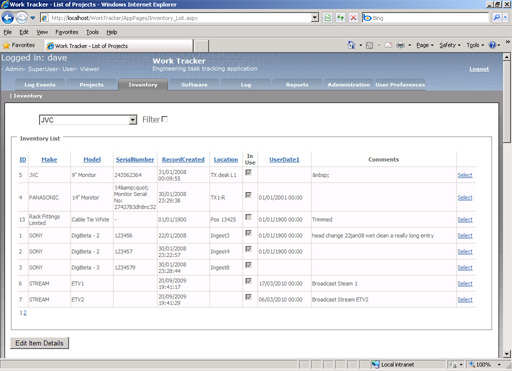Switch to the Projects tab
Image resolution: width=512 pixels, height=371 pixels.
(91, 85)
